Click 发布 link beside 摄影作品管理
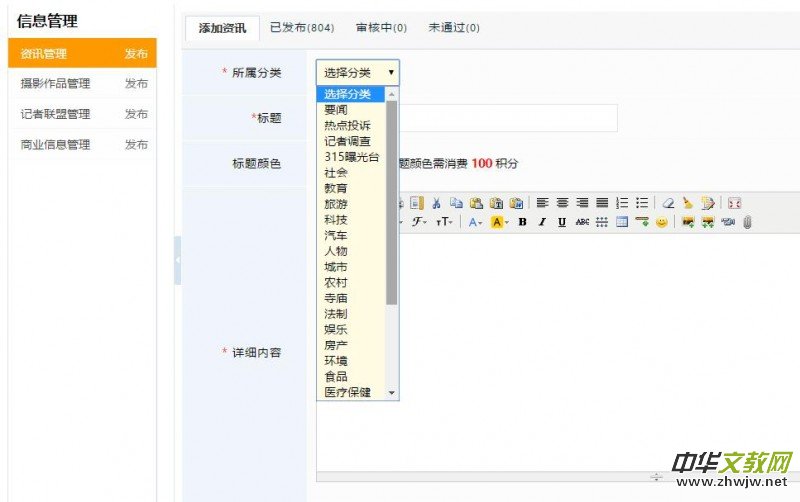 point(136,84)
